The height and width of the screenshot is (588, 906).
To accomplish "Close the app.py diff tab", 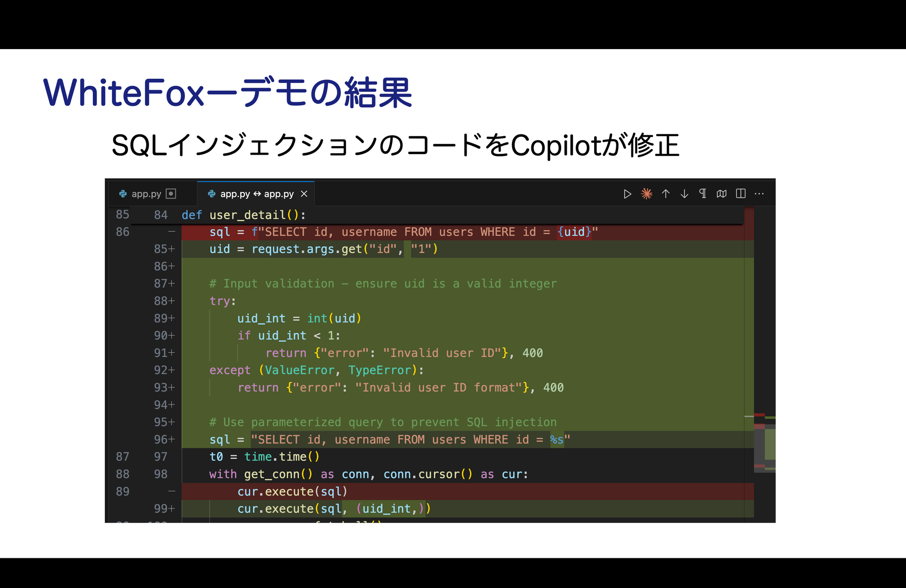I will (x=304, y=194).
